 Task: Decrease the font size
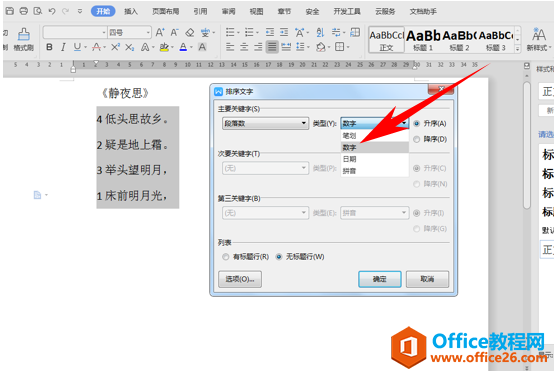coord(175,33)
